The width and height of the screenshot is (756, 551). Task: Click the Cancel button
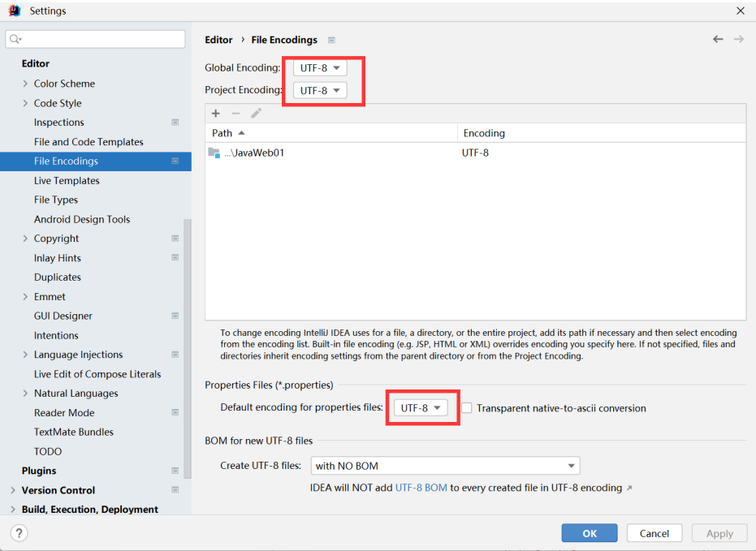[x=654, y=533]
